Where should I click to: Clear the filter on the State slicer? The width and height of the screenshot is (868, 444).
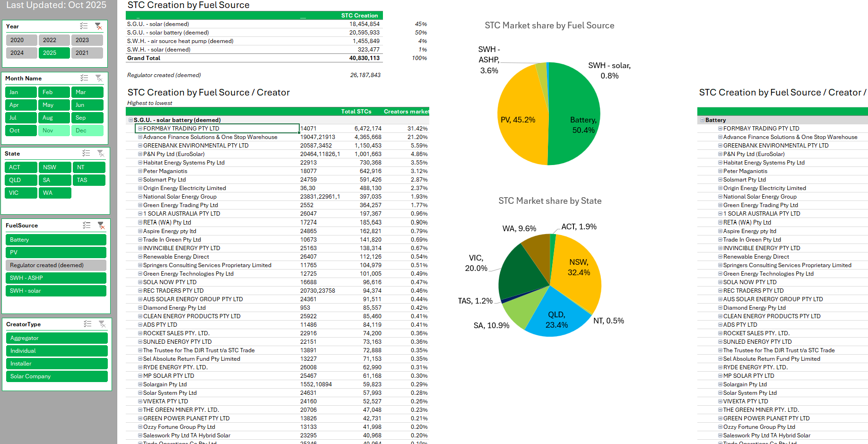101,153
